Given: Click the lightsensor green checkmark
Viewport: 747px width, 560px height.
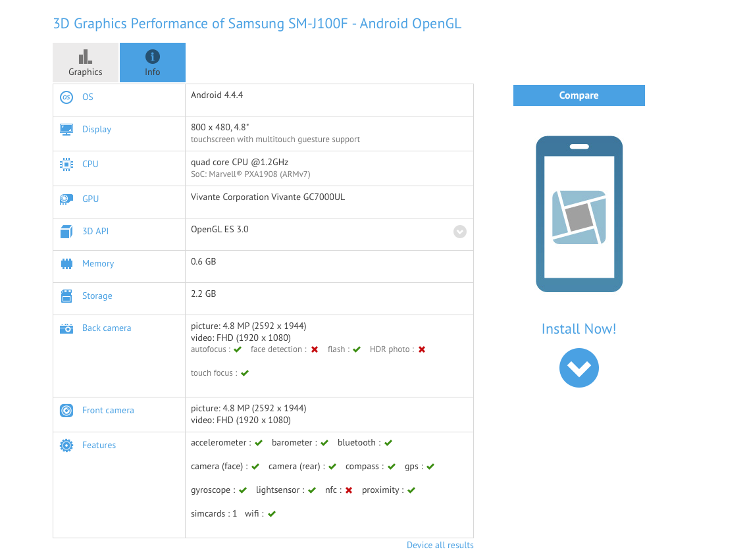Looking at the screenshot, I should [312, 490].
